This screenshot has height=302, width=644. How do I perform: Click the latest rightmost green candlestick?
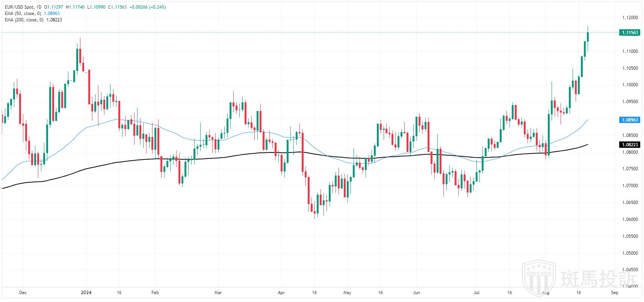tap(588, 37)
